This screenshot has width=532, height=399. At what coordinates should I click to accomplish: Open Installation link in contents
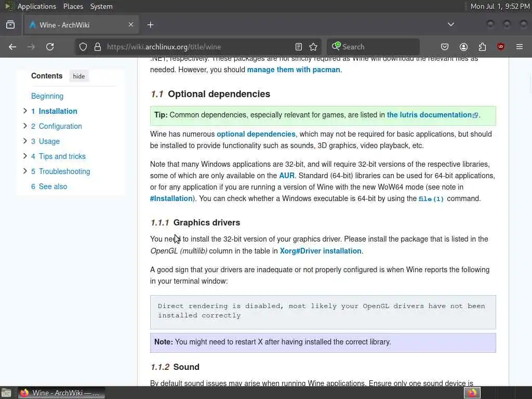[x=54, y=111]
